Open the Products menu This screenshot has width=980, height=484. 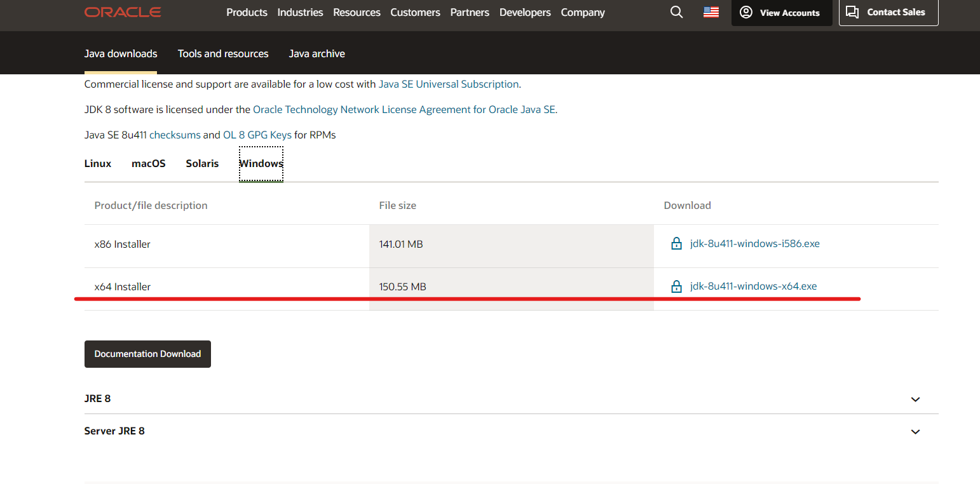[247, 12]
